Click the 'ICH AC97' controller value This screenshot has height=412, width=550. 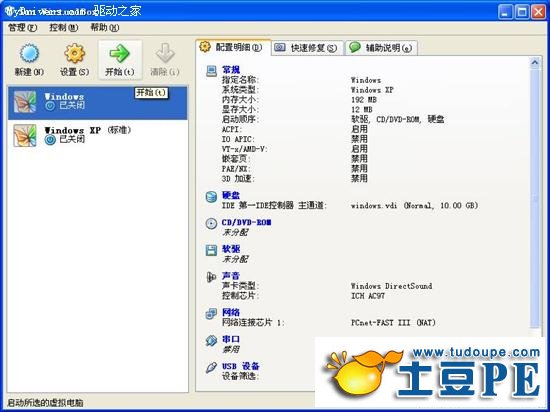(x=368, y=296)
